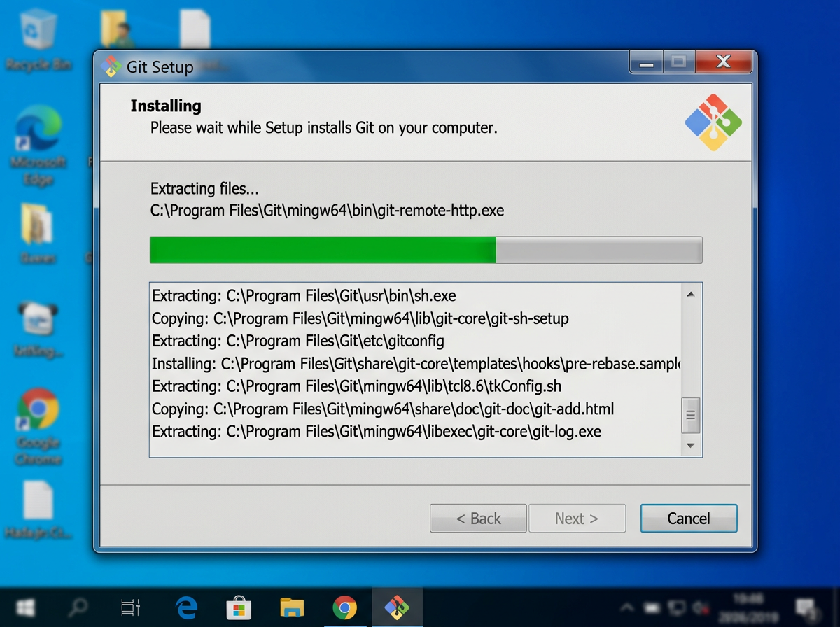Close the Git Setup window
Image resolution: width=840 pixels, height=627 pixels.
point(724,62)
